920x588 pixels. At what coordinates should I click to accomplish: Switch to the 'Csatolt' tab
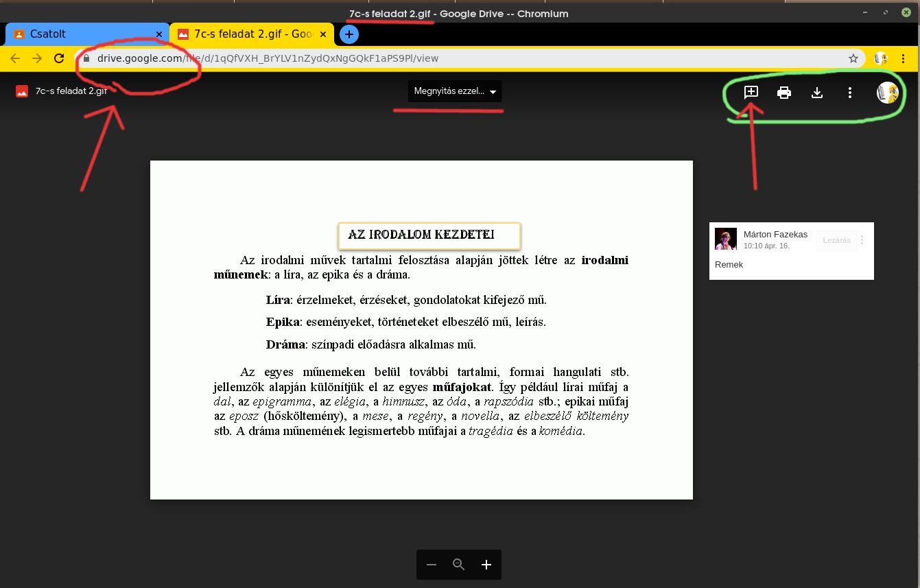click(x=82, y=34)
